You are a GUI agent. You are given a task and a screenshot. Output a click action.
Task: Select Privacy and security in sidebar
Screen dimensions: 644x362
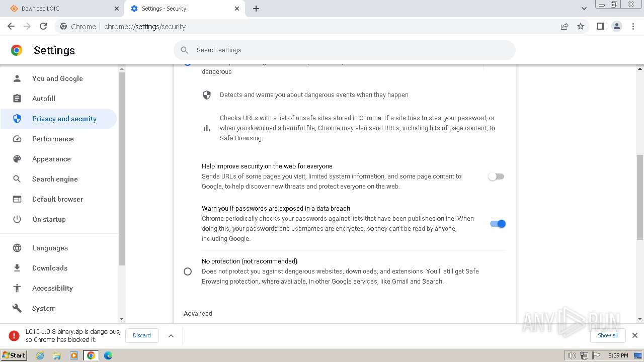[58, 119]
